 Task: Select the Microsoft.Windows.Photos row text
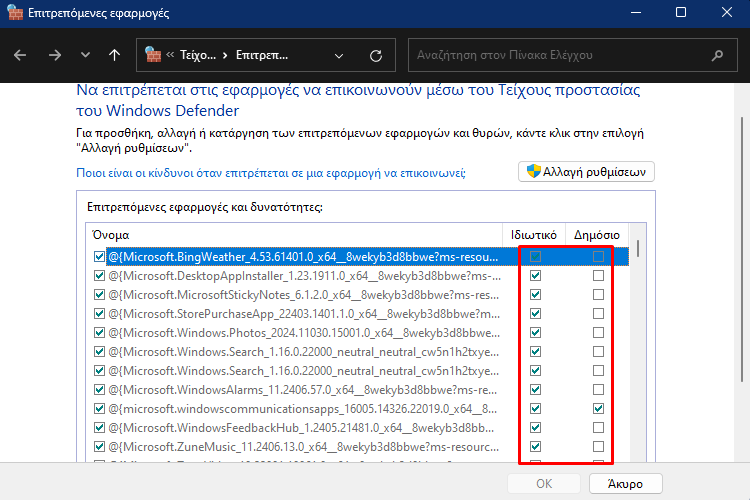point(304,333)
